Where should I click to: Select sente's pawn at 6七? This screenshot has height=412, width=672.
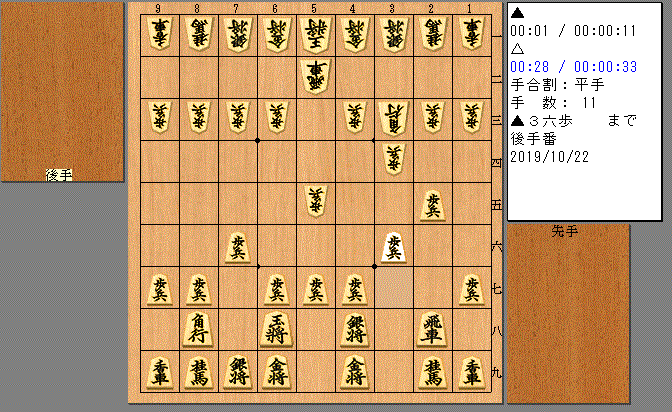[x=277, y=290]
